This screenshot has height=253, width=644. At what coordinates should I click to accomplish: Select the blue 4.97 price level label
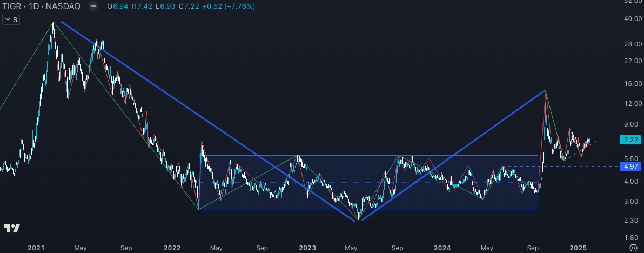tap(629, 166)
